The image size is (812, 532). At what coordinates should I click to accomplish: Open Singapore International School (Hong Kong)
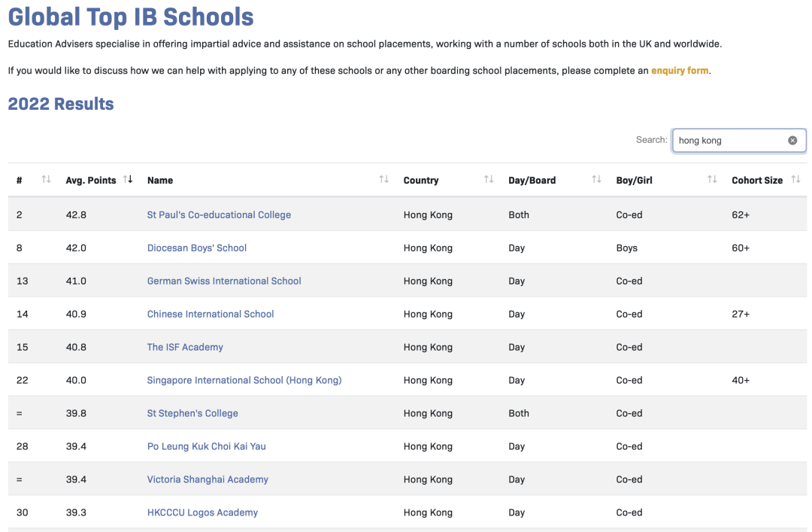point(244,380)
